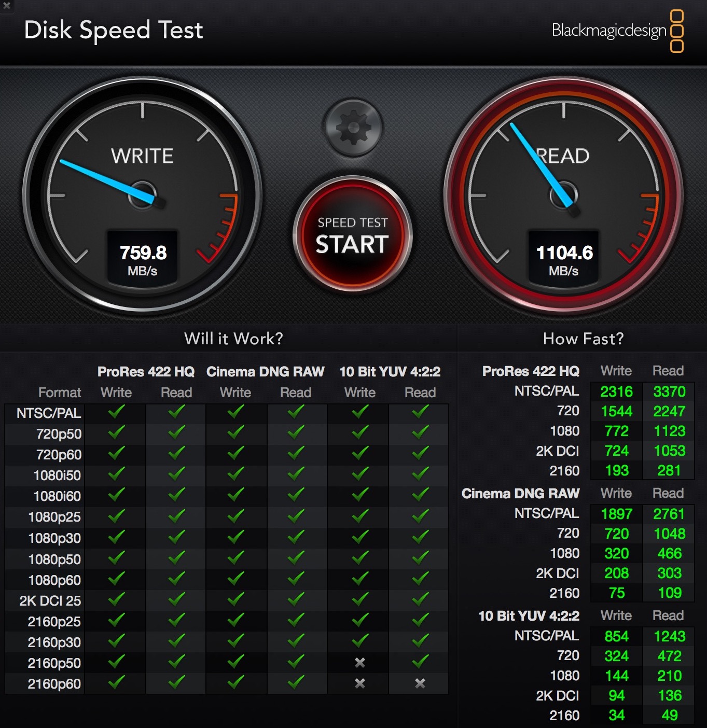Click the 1080p25 10 Bit YUV read checkmark
The width and height of the screenshot is (707, 728).
(420, 516)
